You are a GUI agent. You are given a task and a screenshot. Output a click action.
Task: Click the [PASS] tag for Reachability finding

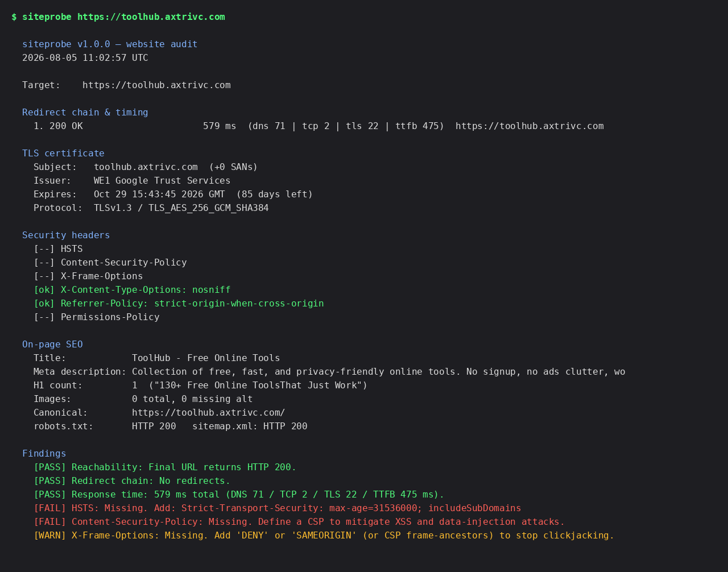[50, 467]
